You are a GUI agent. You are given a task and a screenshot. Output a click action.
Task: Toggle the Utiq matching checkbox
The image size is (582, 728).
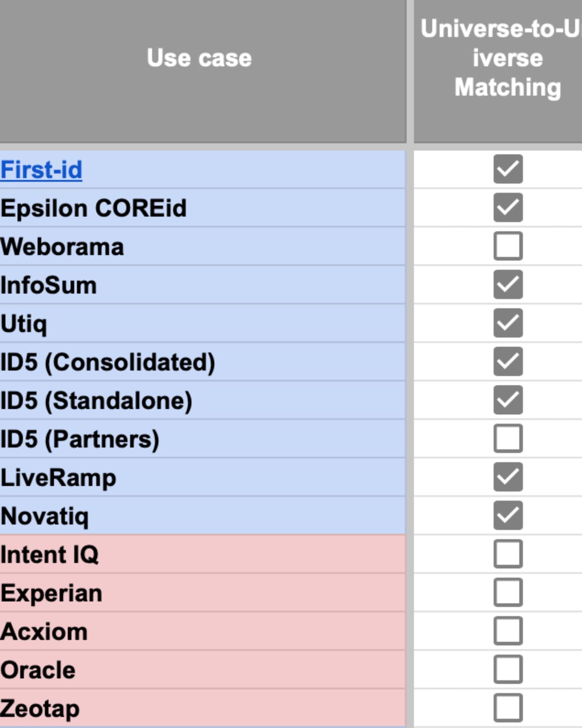tap(508, 323)
